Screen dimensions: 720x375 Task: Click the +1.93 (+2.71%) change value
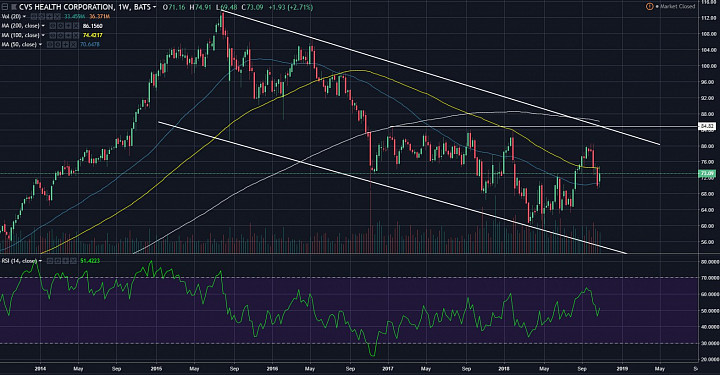click(291, 7)
